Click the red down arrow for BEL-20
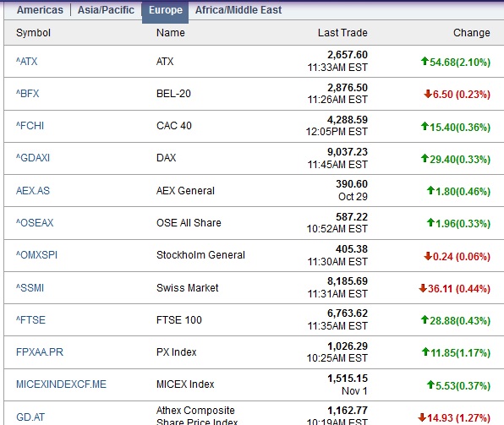 point(428,94)
